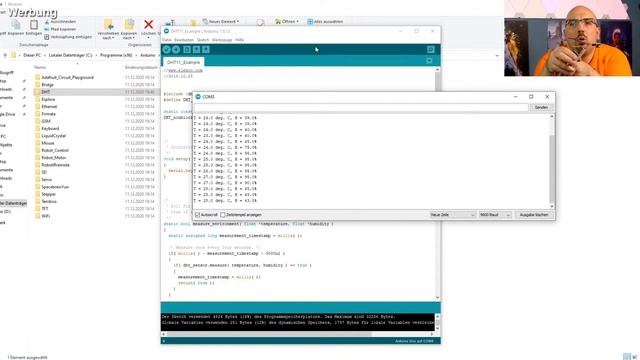Click the Upload sketch arrow icon

[x=176, y=49]
